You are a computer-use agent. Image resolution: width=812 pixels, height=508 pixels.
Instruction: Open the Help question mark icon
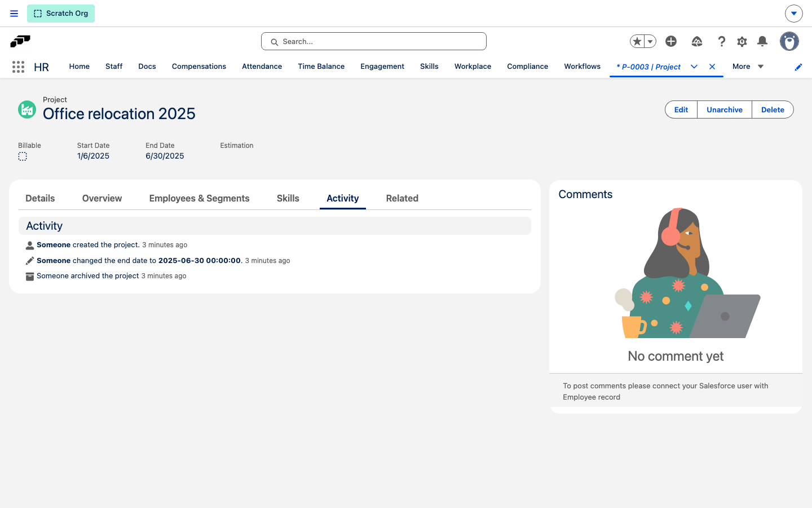tap(721, 41)
